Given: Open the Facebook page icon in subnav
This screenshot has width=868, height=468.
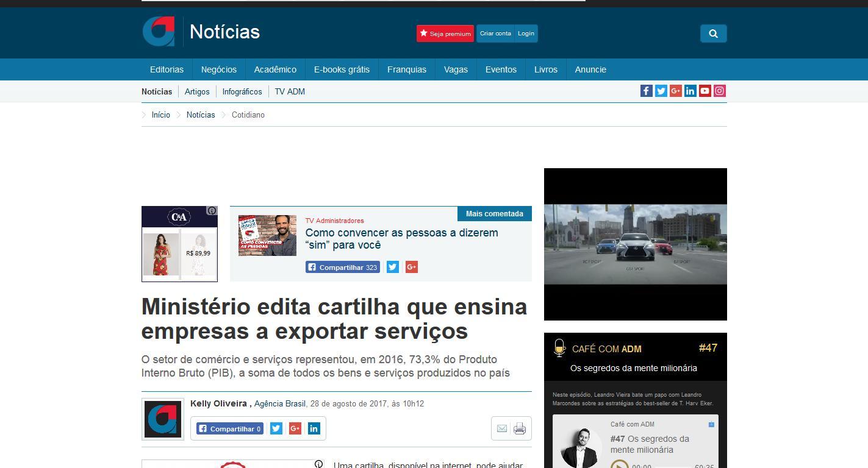Looking at the screenshot, I should point(647,91).
